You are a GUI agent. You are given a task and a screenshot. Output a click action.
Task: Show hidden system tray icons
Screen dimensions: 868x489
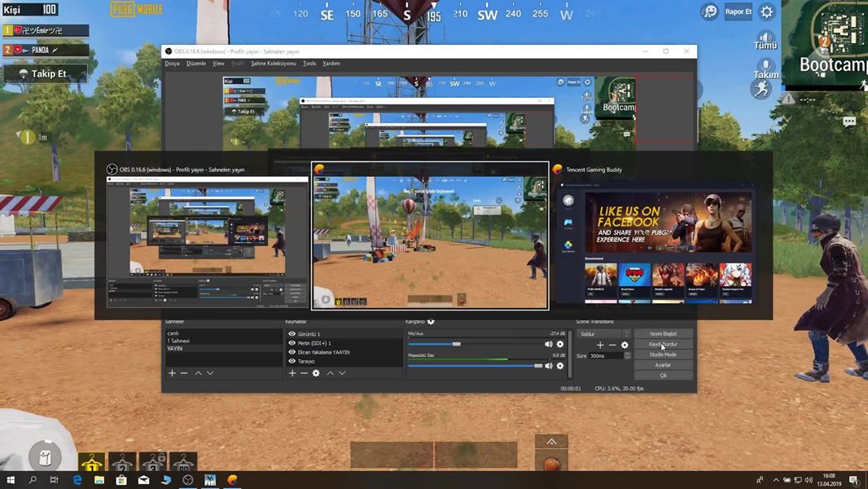(775, 480)
